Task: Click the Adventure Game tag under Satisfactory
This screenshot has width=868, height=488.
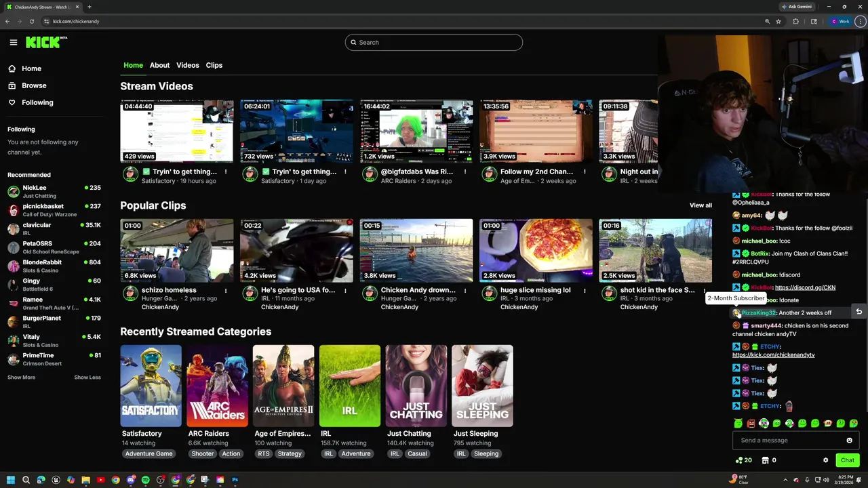Action: pos(149,453)
